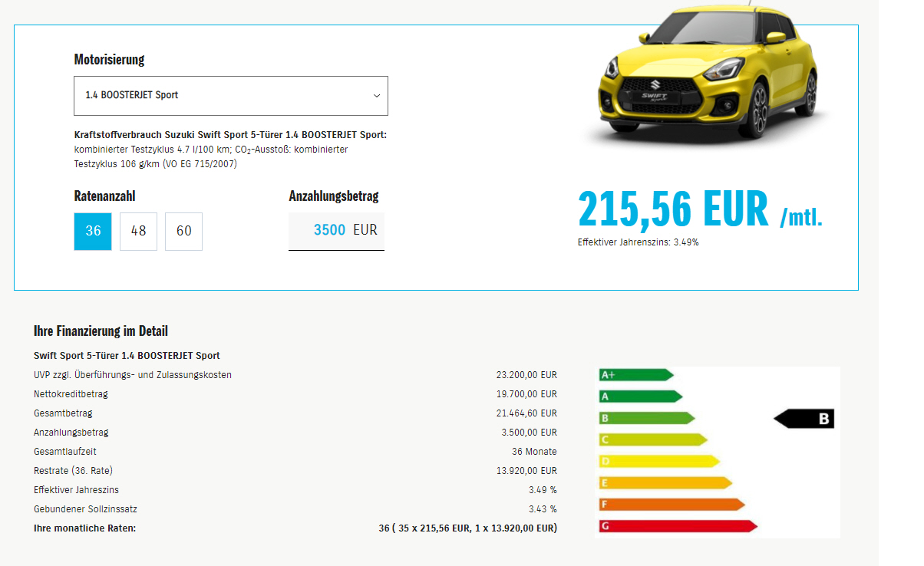Select 36 installments option
This screenshot has height=566, width=924.
[x=93, y=231]
